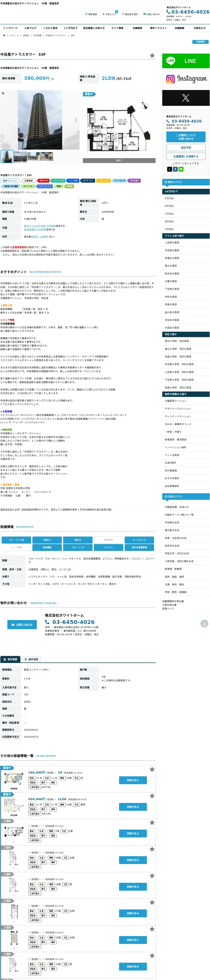Open お問い合わせ in header
The height and width of the screenshot is (980, 210).
151,14
